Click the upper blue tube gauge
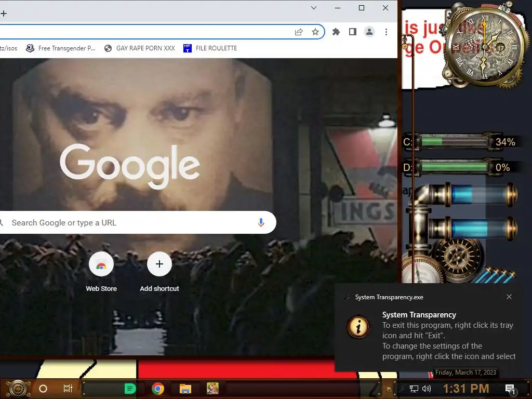The image size is (532, 399). pyautogui.click(x=482, y=195)
